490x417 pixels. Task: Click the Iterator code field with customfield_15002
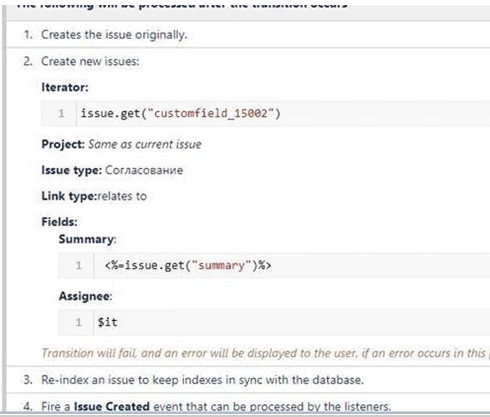click(x=266, y=113)
